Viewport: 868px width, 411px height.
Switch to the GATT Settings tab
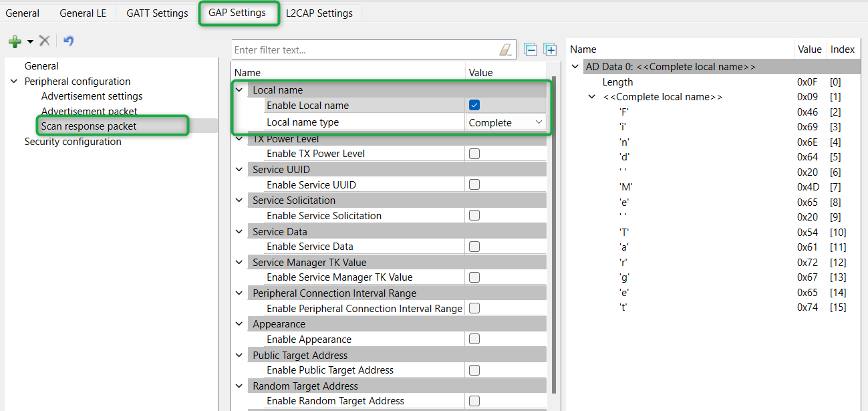tap(157, 13)
